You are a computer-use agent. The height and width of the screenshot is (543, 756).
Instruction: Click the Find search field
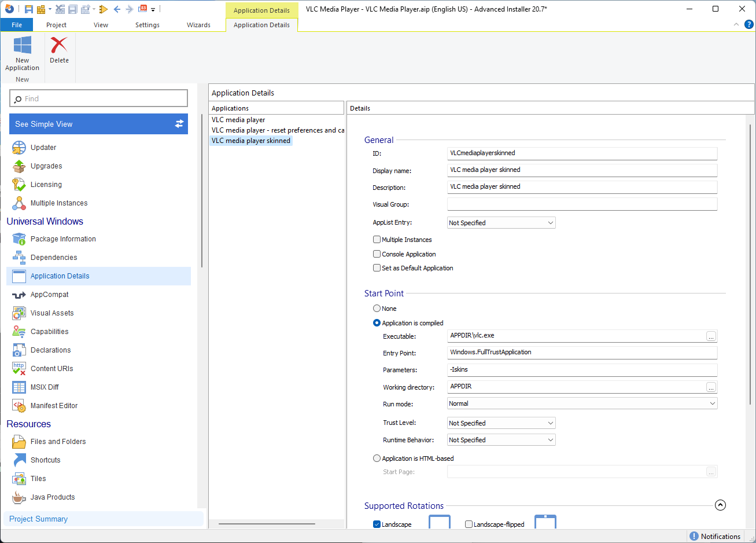99,98
